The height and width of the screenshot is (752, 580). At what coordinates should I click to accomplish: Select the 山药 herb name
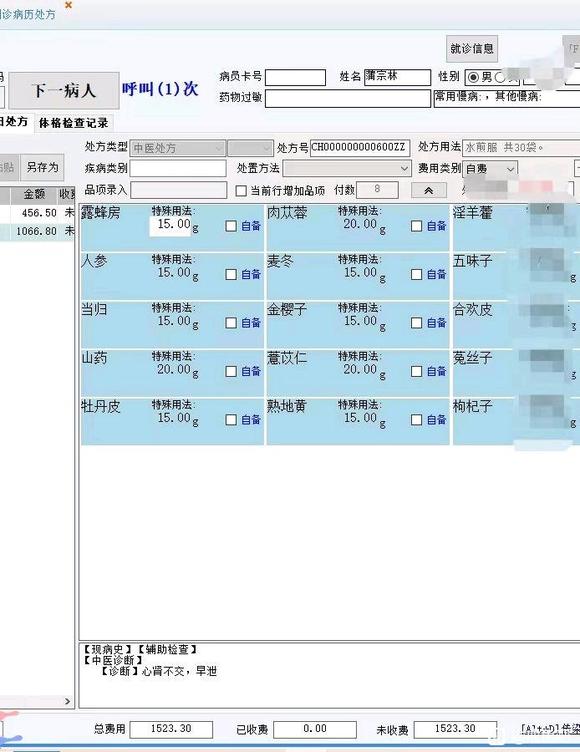coord(94,358)
